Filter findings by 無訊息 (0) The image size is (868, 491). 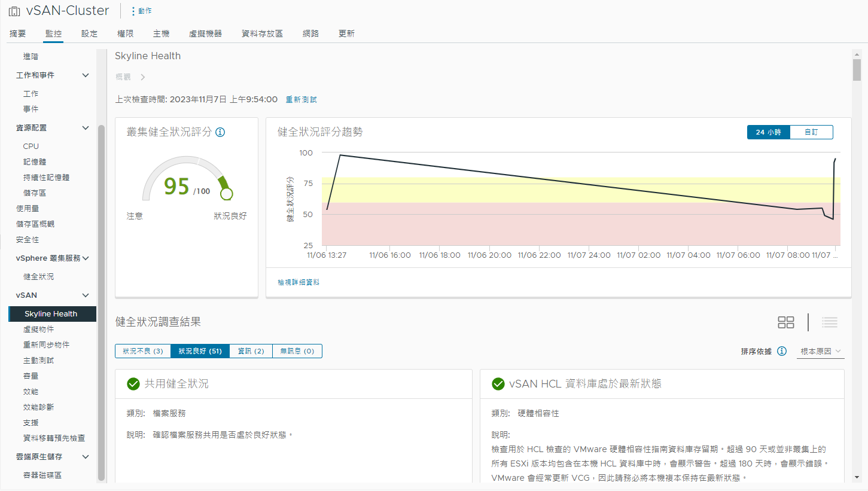297,351
